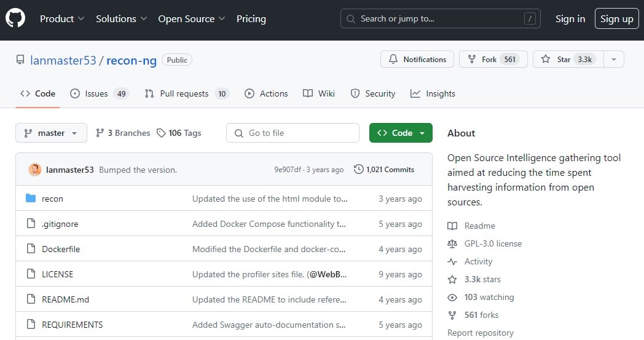Image resolution: width=644 pixels, height=340 pixels.
Task: Switch to the Code tab
Action: [37, 93]
